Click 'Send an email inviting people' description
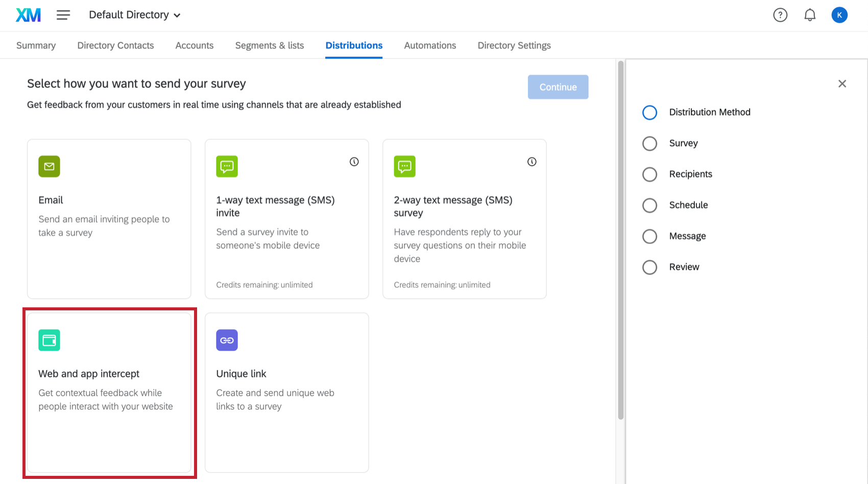 [104, 226]
